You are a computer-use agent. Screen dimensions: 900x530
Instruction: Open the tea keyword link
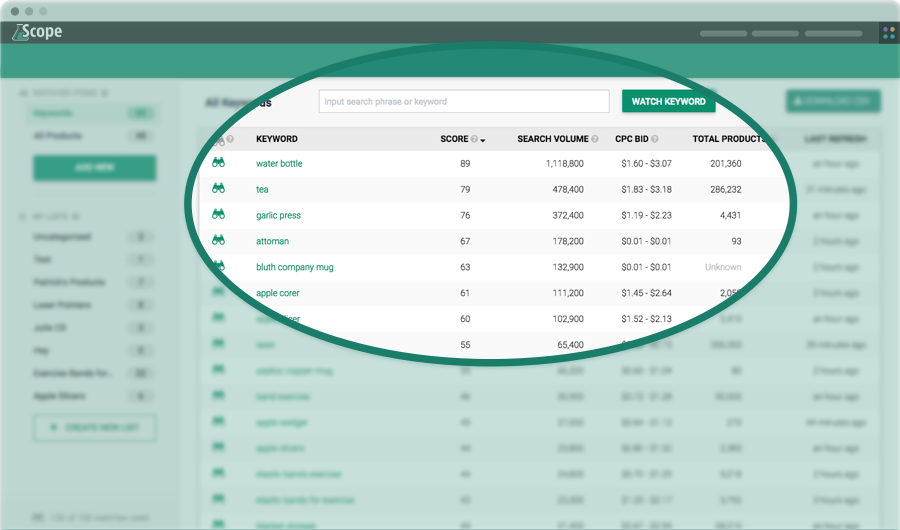262,189
